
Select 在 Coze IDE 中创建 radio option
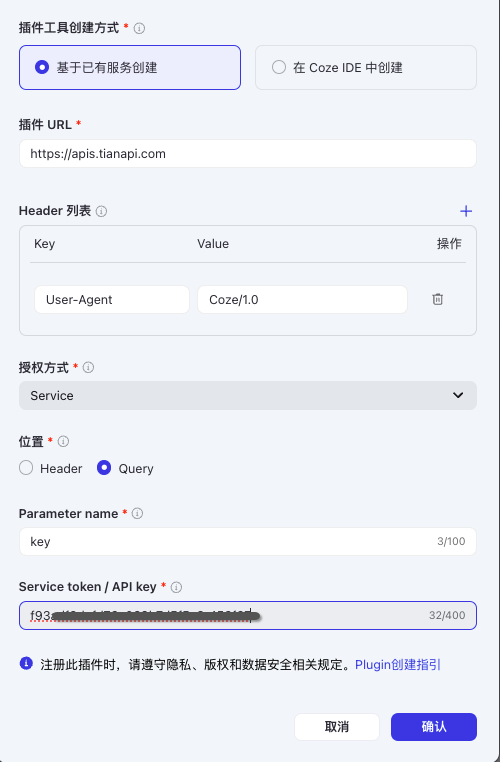coord(366,68)
